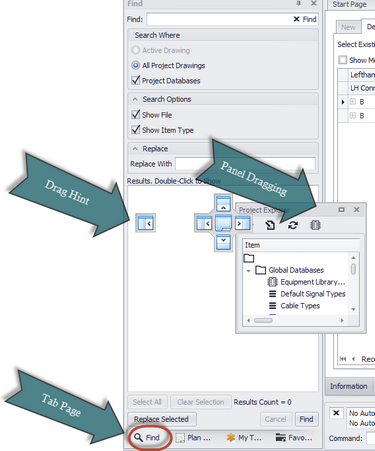
Task: Click the scroll-down arrow in Project Explorer
Action: [353, 309]
